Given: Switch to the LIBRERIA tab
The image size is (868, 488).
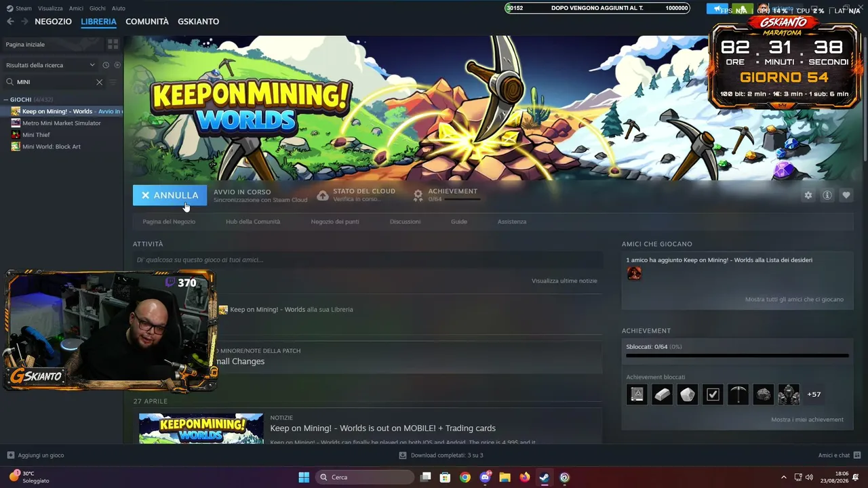Looking at the screenshot, I should 98,22.
